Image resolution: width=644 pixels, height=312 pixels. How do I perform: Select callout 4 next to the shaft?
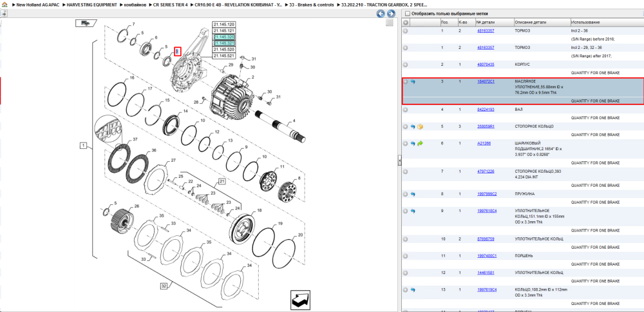[x=294, y=121]
